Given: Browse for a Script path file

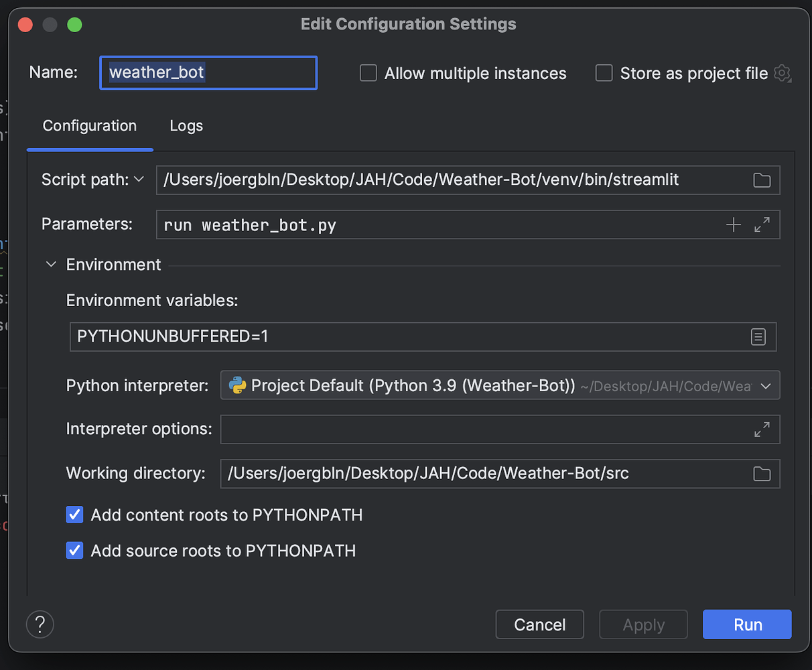Looking at the screenshot, I should coord(762,180).
